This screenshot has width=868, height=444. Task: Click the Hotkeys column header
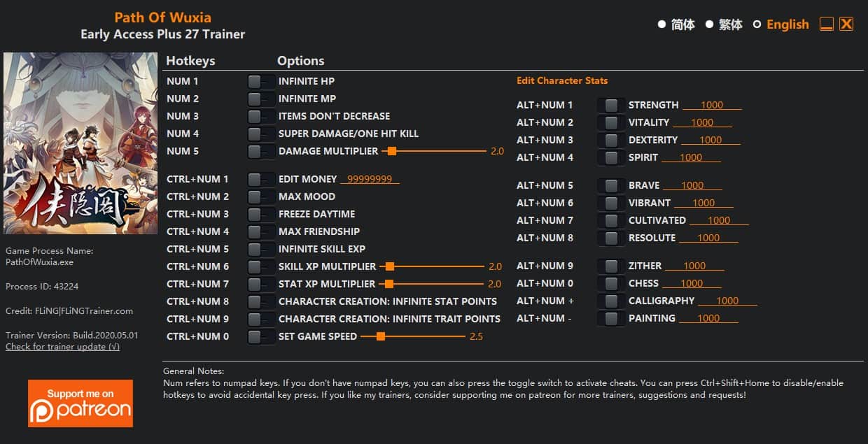click(190, 61)
